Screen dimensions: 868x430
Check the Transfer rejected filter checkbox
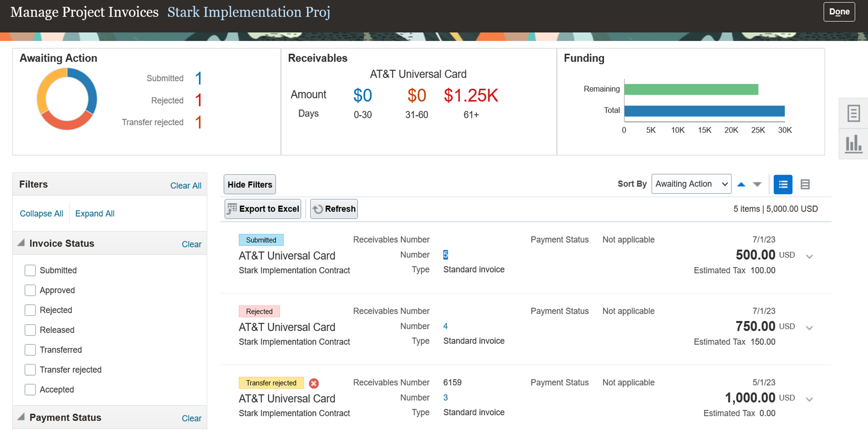pos(30,369)
